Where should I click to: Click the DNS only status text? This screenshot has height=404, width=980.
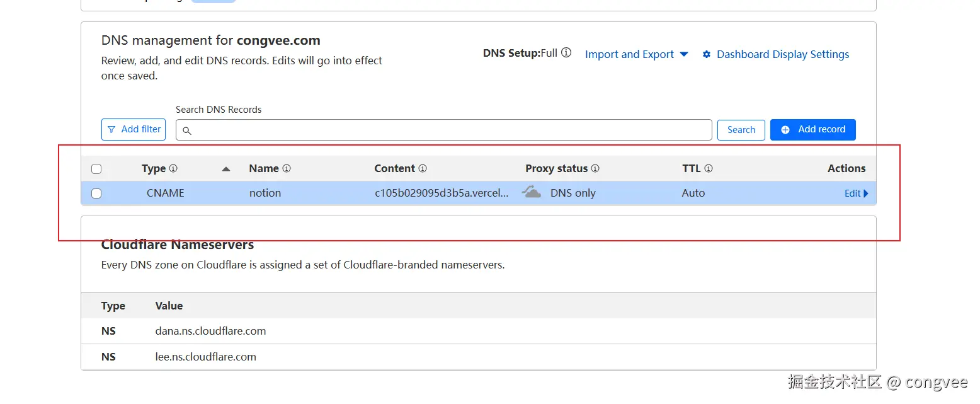[x=573, y=193]
